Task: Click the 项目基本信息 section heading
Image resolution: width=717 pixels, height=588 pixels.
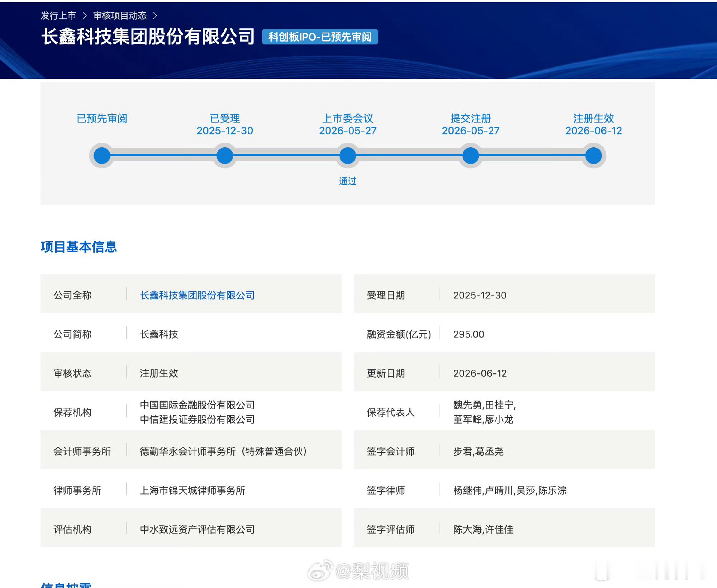Action: [79, 247]
